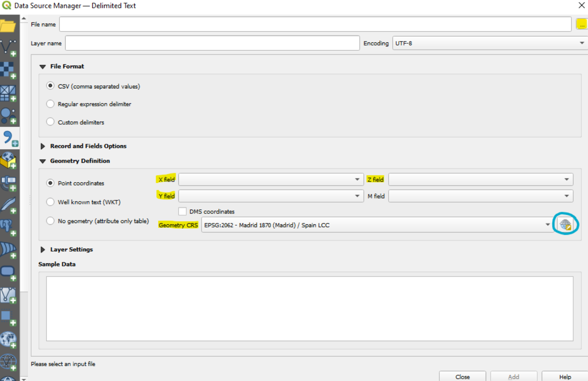This screenshot has height=381, width=588.
Task: Open the Y field dropdown
Action: pyautogui.click(x=271, y=196)
